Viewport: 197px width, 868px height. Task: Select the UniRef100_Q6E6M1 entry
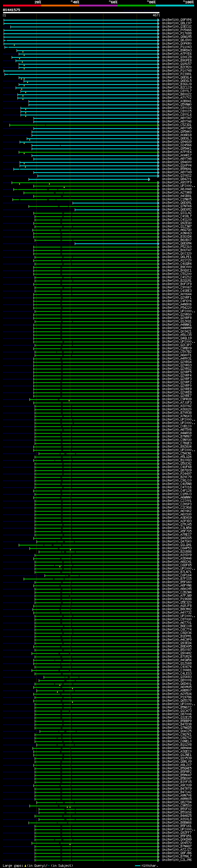tap(177, 203)
